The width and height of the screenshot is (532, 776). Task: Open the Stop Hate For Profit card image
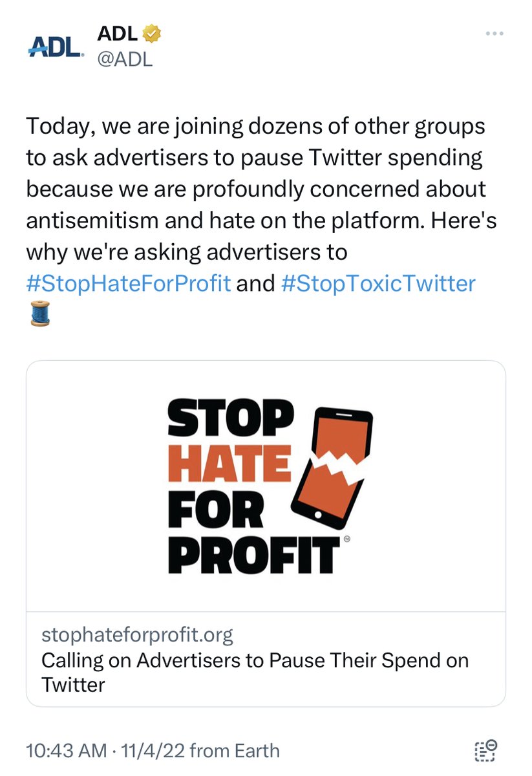tap(266, 485)
